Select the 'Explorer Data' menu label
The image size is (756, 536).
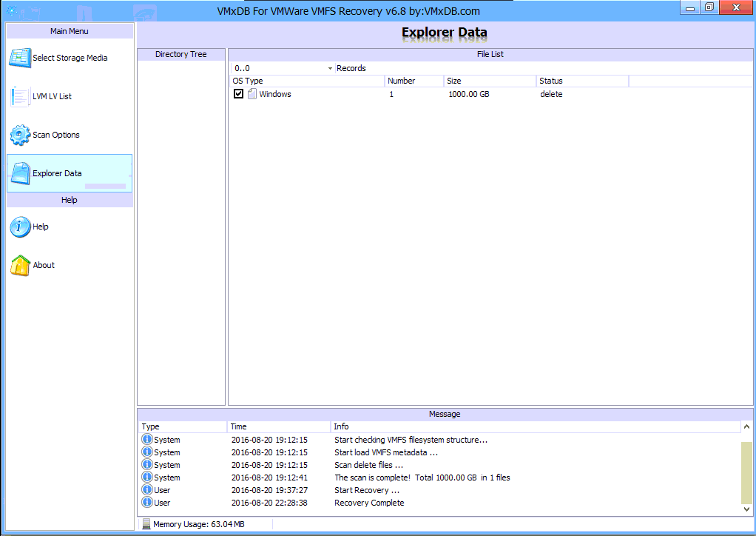click(57, 174)
